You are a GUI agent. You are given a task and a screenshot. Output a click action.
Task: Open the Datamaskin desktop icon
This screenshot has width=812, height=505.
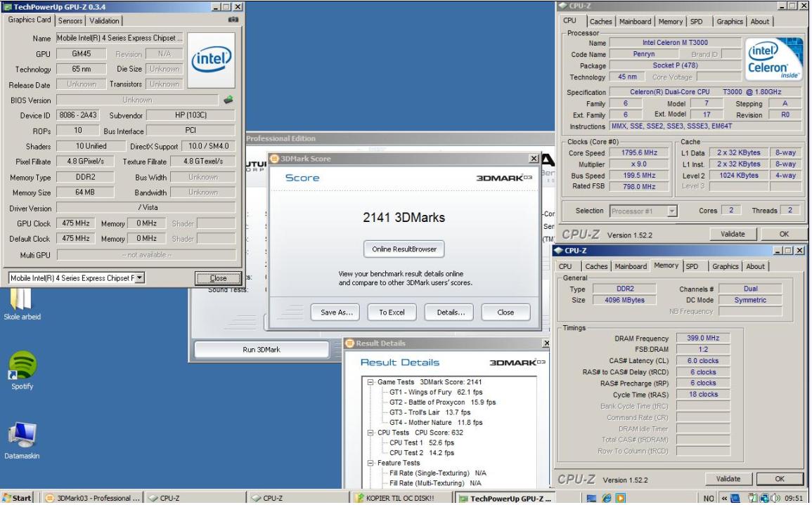click(22, 441)
